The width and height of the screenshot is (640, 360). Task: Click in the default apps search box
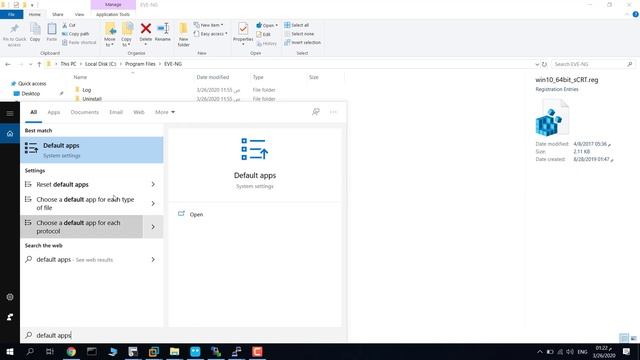coord(184,335)
